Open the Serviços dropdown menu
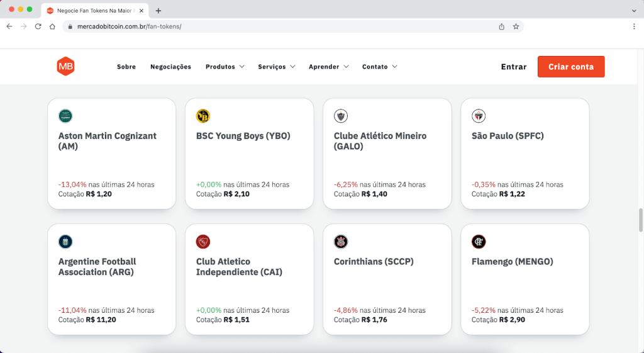 [277, 67]
